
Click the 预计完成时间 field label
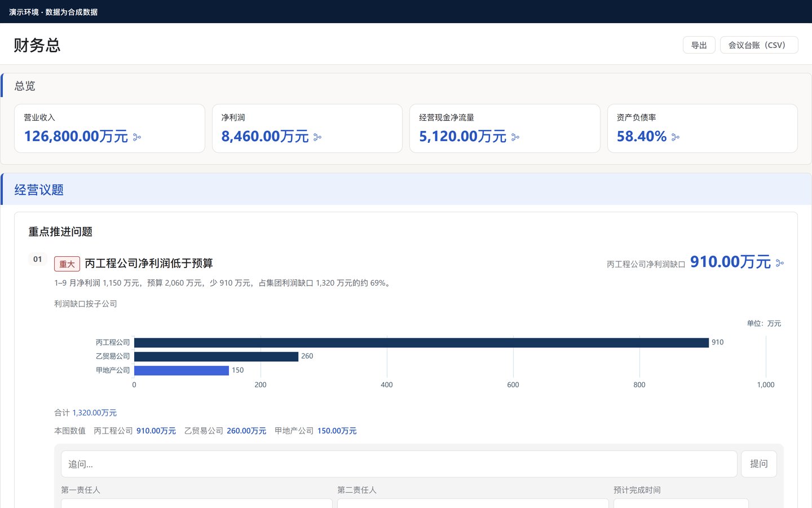(x=637, y=490)
